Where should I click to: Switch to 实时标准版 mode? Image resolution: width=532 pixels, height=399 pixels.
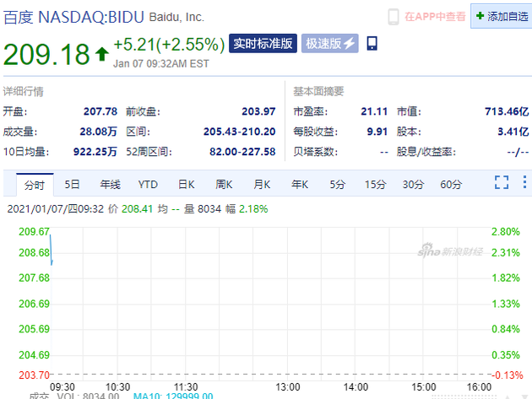point(263,43)
